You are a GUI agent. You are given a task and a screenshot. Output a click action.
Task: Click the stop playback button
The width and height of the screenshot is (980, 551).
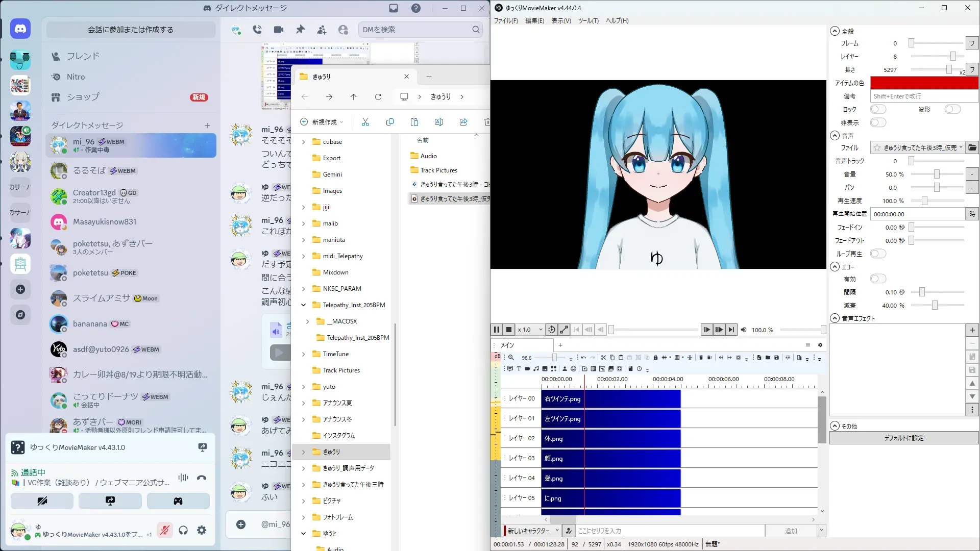click(508, 330)
